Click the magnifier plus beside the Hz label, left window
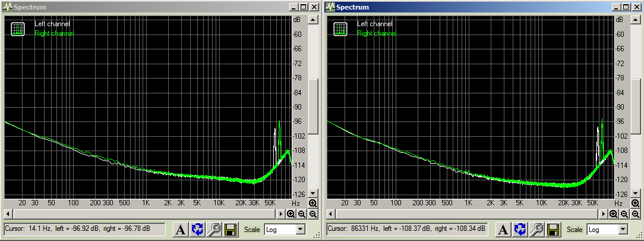This screenshot has width=644, height=241. (x=313, y=203)
